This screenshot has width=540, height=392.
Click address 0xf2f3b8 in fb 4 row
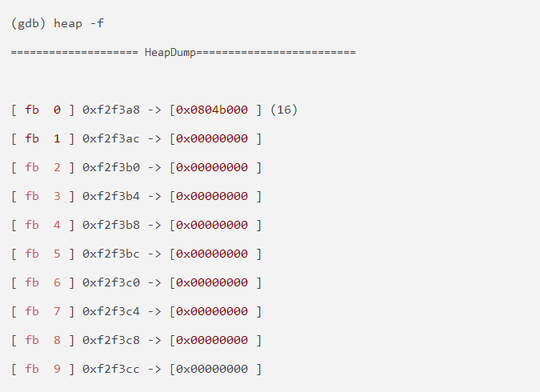point(110,225)
